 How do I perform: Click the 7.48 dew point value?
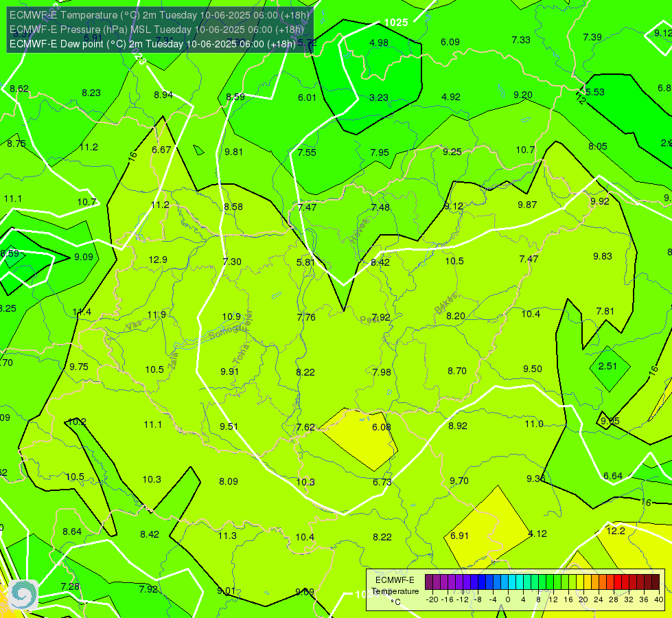(x=380, y=207)
